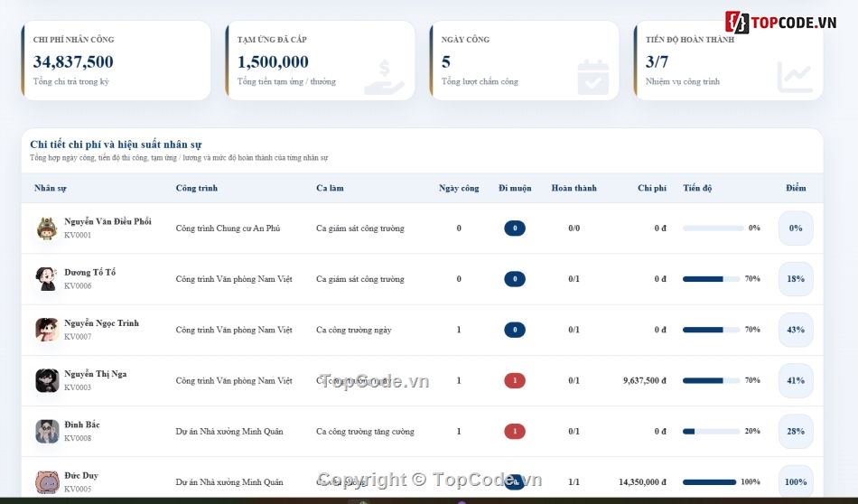Click Dương Tố Tố's 70% progress bar
The image size is (858, 504).
pyautogui.click(x=712, y=279)
